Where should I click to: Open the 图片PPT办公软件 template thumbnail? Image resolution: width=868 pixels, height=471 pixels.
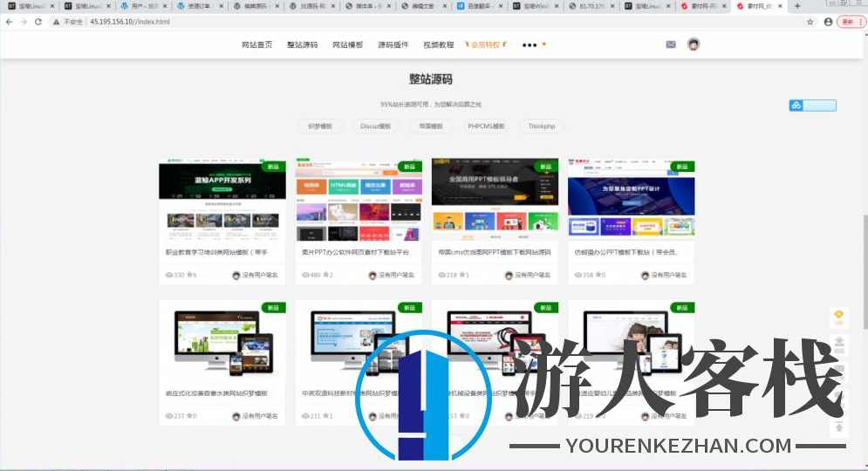(359, 200)
